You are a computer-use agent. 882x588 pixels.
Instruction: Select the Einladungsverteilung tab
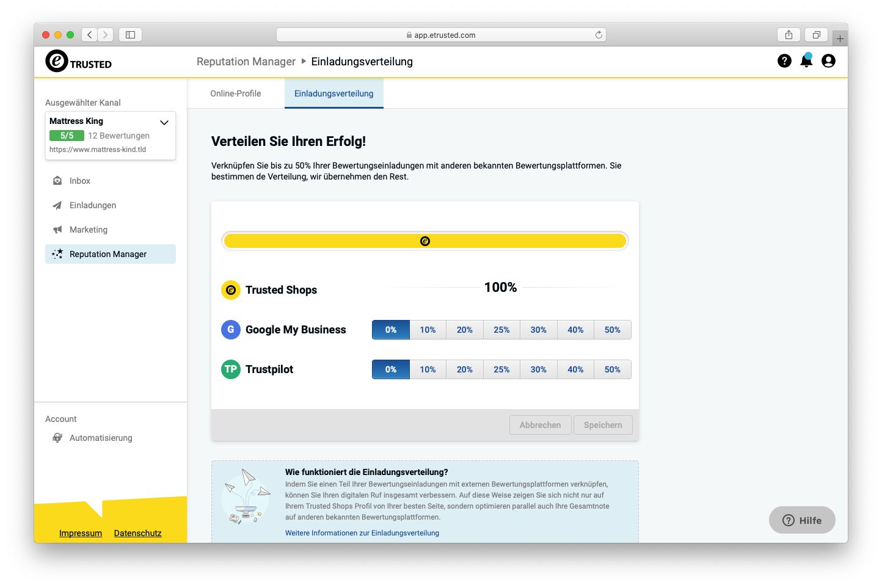click(x=334, y=93)
